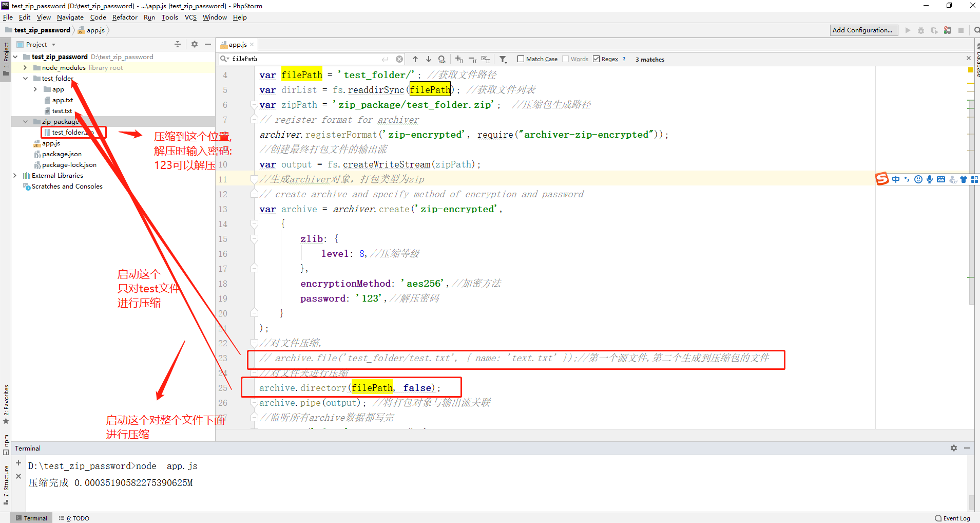Collapse the zip_package folder
This screenshot has width=980, height=523.
(25, 121)
